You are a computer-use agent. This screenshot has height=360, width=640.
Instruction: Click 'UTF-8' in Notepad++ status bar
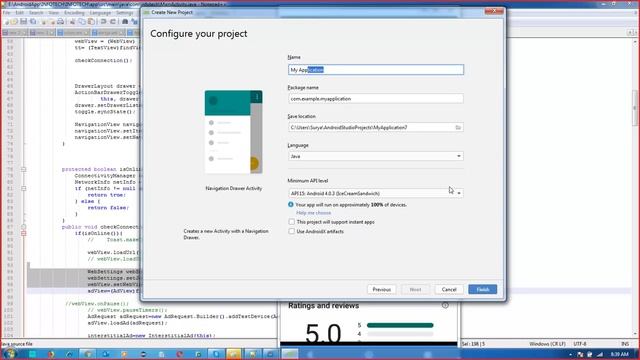tap(580, 344)
